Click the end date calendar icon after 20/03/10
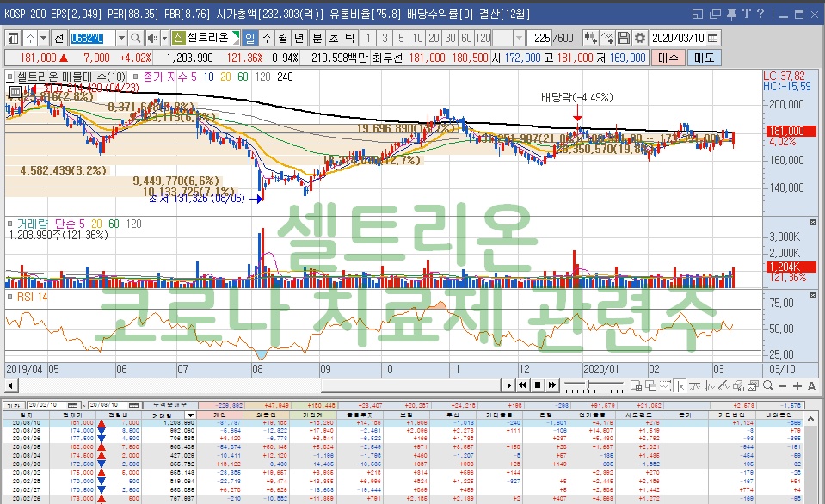This screenshot has width=825, height=504. pyautogui.click(x=134, y=405)
